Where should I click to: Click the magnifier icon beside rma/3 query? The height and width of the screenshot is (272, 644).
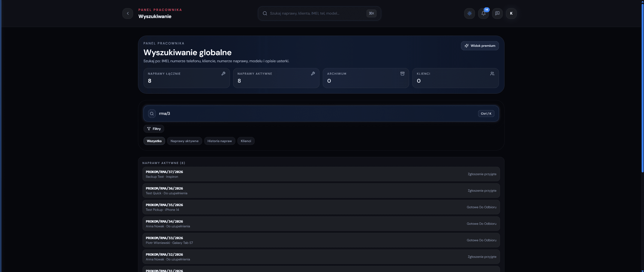[152, 113]
